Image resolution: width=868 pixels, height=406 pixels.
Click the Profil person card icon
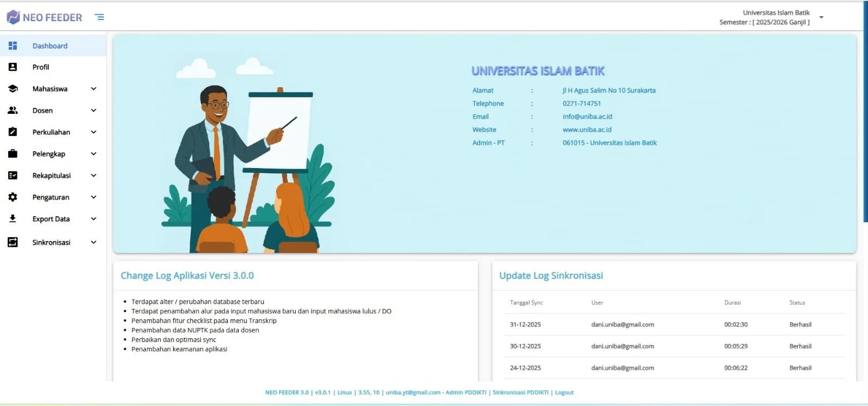click(x=13, y=67)
